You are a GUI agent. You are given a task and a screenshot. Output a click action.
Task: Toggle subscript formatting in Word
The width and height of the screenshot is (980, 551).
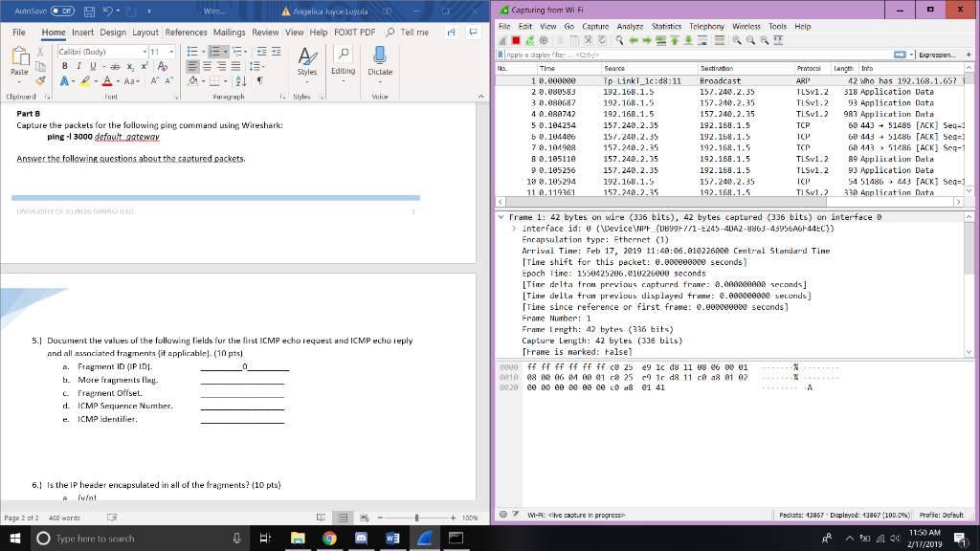[130, 66]
